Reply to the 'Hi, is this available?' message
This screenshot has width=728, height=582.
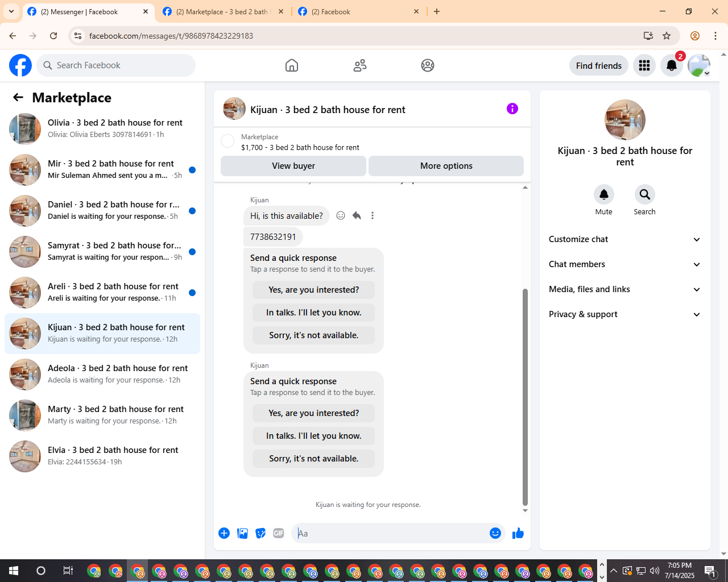point(357,215)
